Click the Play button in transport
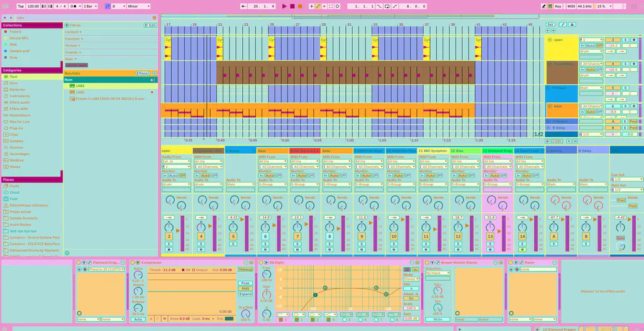The width and height of the screenshot is (644, 331). pos(284,6)
